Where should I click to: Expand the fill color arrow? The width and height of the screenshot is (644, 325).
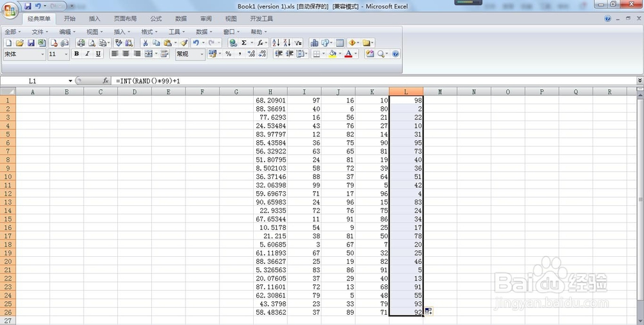click(x=340, y=54)
